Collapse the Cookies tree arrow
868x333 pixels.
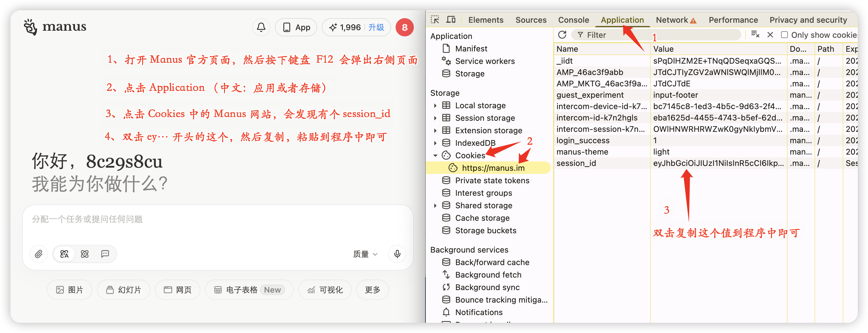click(435, 155)
